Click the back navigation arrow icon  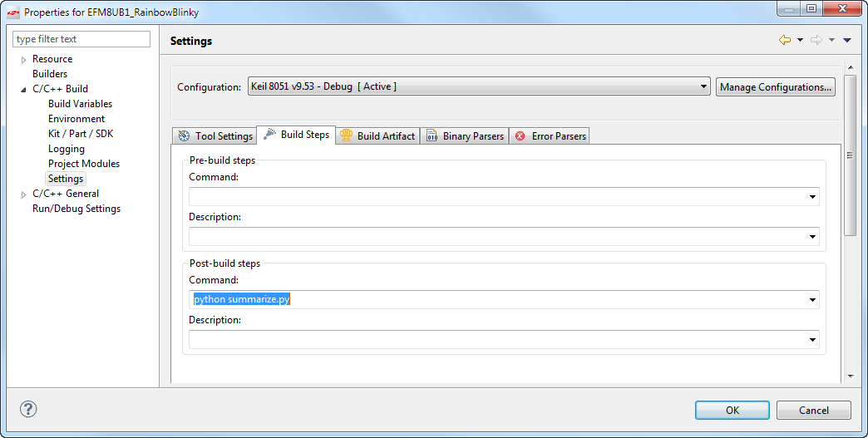(784, 40)
